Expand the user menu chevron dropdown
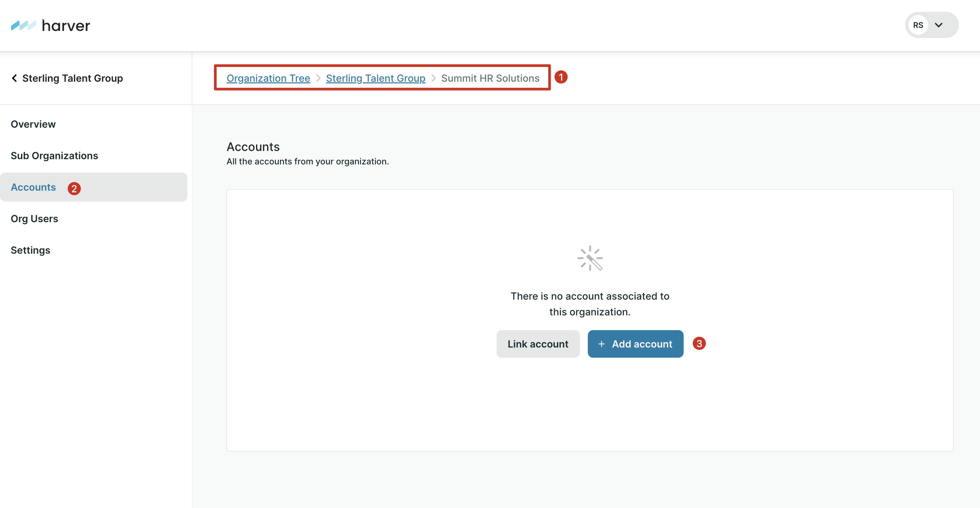The height and width of the screenshot is (508, 980). [939, 25]
